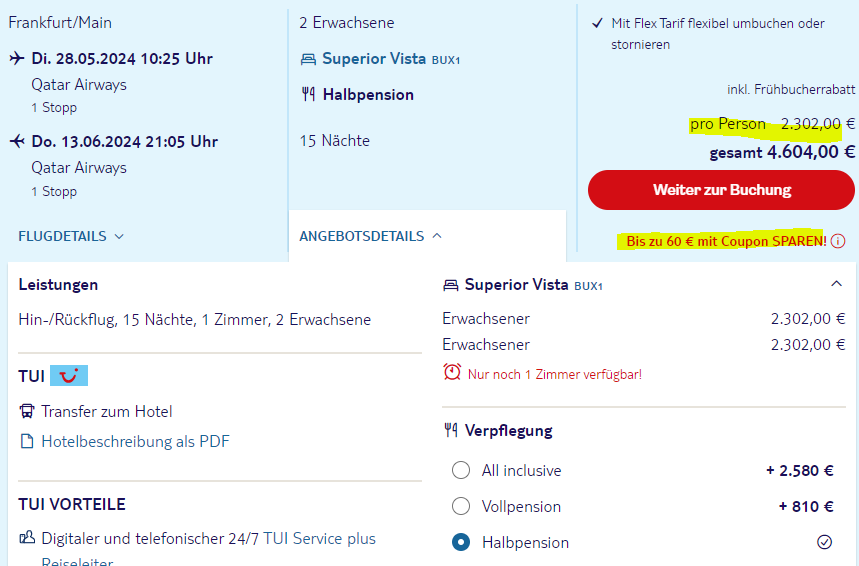Click the Bis zu 60 € Coupon text
The height and width of the screenshot is (566, 859).
(726, 241)
